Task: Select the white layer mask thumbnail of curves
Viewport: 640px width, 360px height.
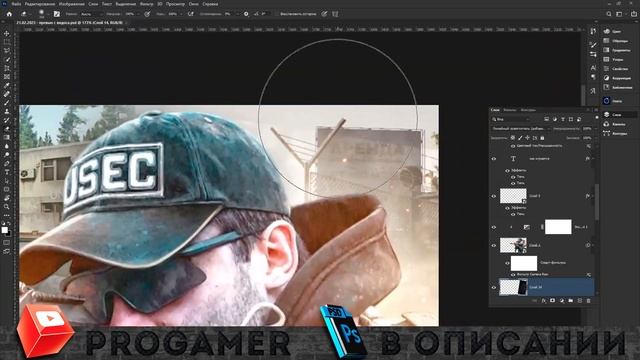Action: pos(558,227)
